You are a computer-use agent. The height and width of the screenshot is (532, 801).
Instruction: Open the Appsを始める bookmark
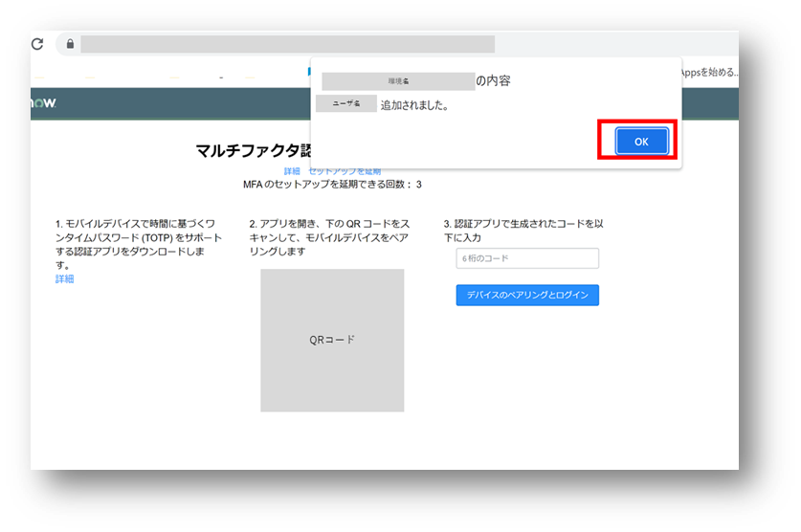pos(709,72)
